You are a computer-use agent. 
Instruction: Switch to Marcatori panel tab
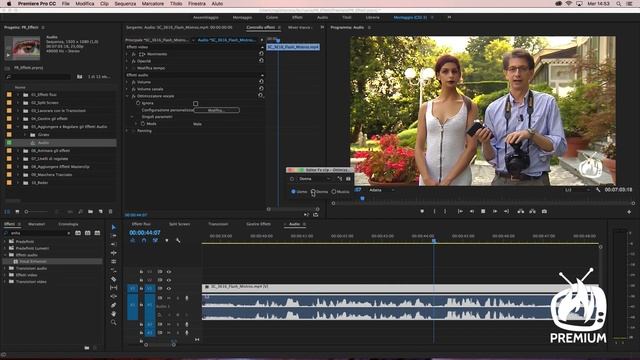point(37,224)
